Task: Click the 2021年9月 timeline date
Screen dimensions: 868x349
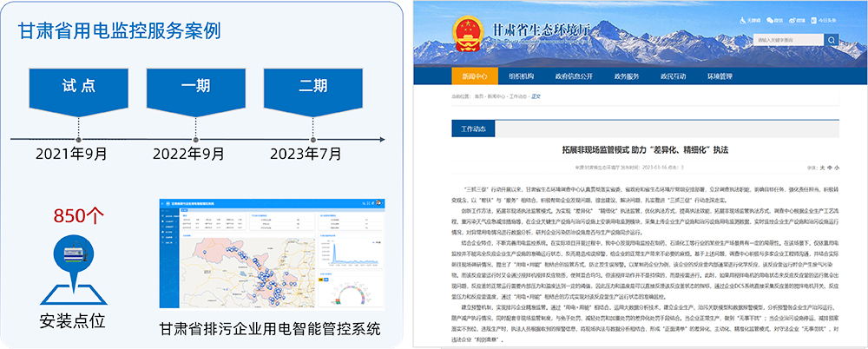Action: pos(71,154)
